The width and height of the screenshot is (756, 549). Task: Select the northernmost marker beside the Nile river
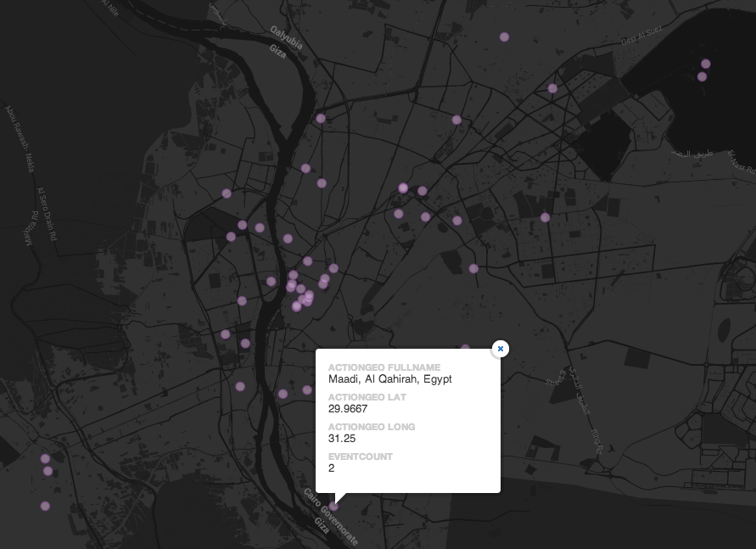(321, 118)
